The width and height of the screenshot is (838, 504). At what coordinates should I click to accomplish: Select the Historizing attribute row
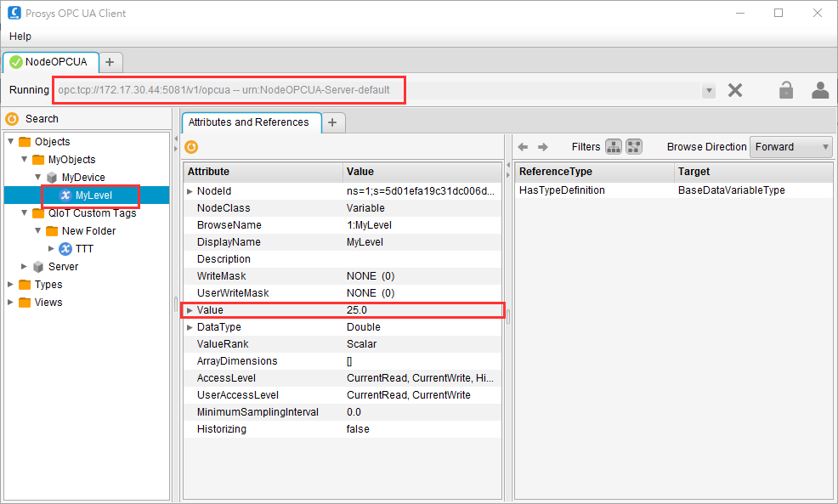point(343,429)
